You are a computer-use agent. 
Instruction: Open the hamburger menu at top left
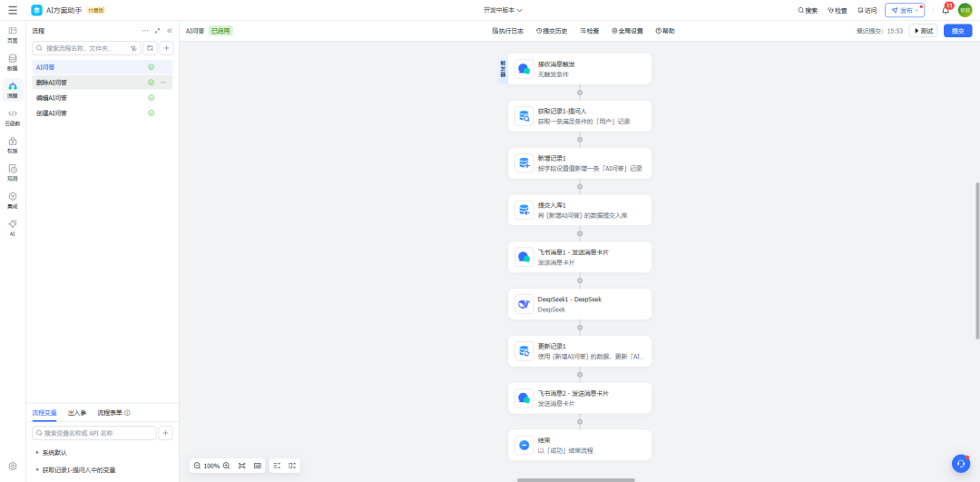point(13,10)
